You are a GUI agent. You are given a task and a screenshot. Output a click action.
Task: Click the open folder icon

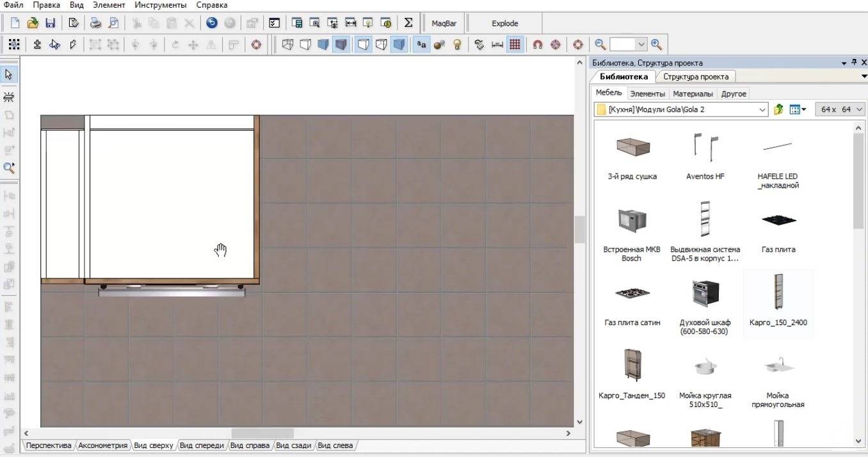point(33,23)
